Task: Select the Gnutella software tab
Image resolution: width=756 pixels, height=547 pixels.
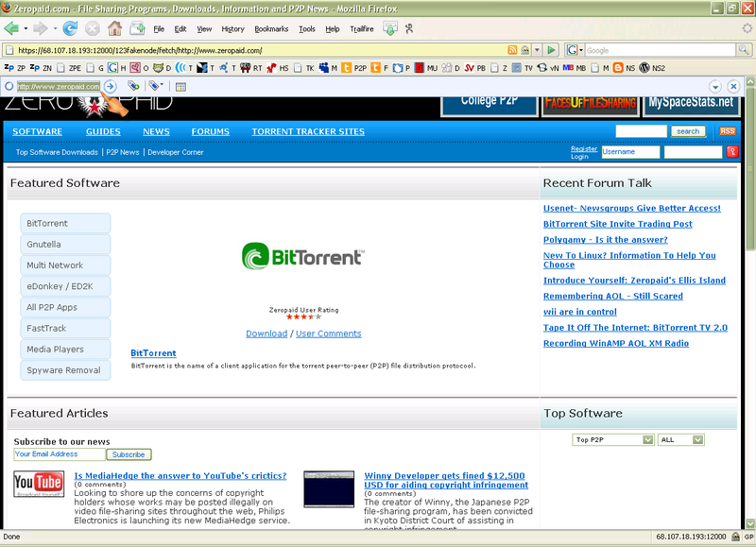Action: pos(65,245)
